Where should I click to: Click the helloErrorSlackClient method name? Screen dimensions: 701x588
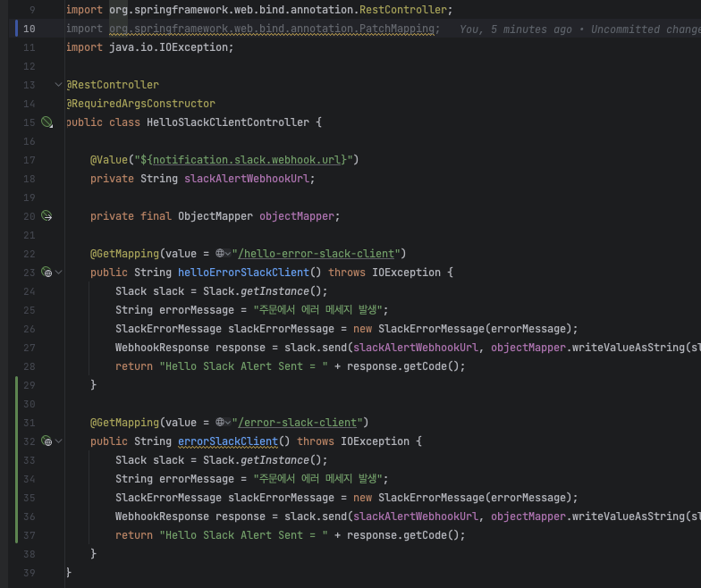click(x=243, y=273)
